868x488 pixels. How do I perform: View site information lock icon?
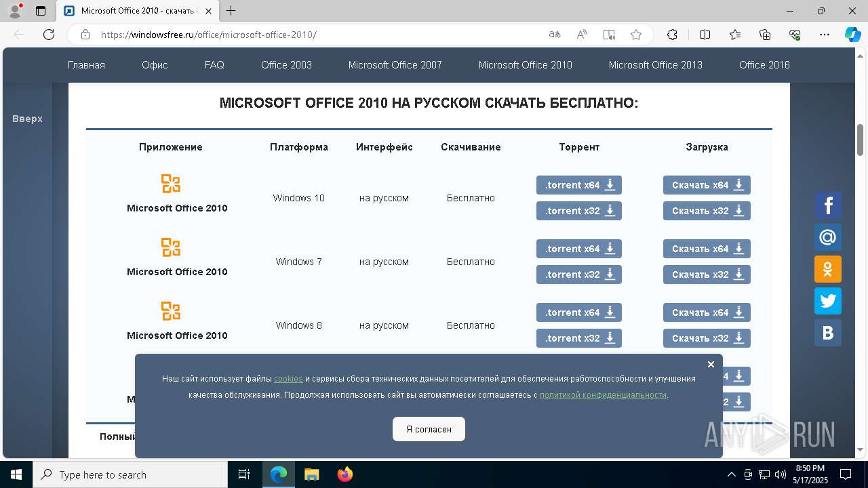[x=85, y=35]
